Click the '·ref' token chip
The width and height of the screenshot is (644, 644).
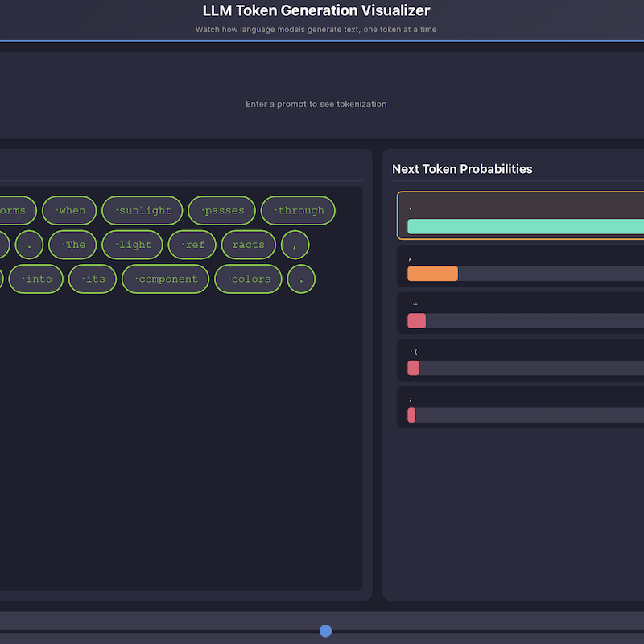coord(192,245)
